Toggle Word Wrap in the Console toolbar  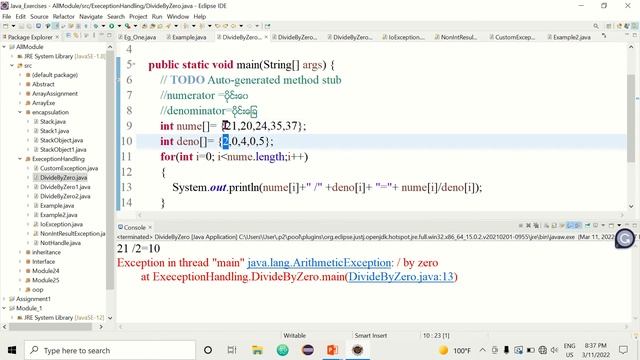562,226
